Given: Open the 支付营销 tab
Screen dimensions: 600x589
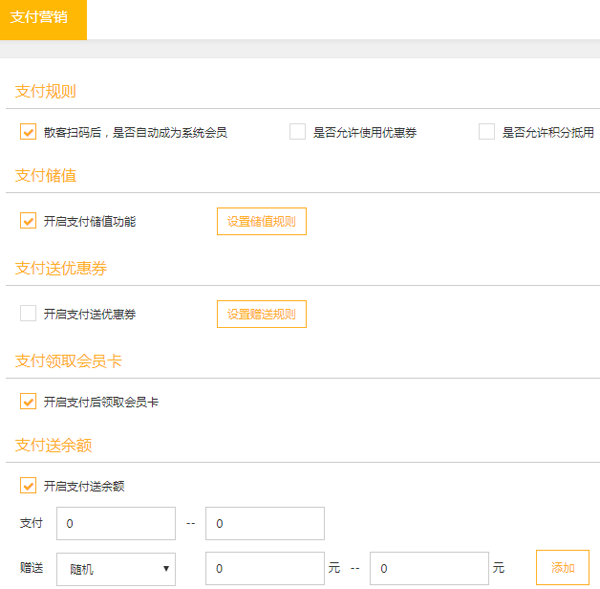Looking at the screenshot, I should [x=43, y=19].
